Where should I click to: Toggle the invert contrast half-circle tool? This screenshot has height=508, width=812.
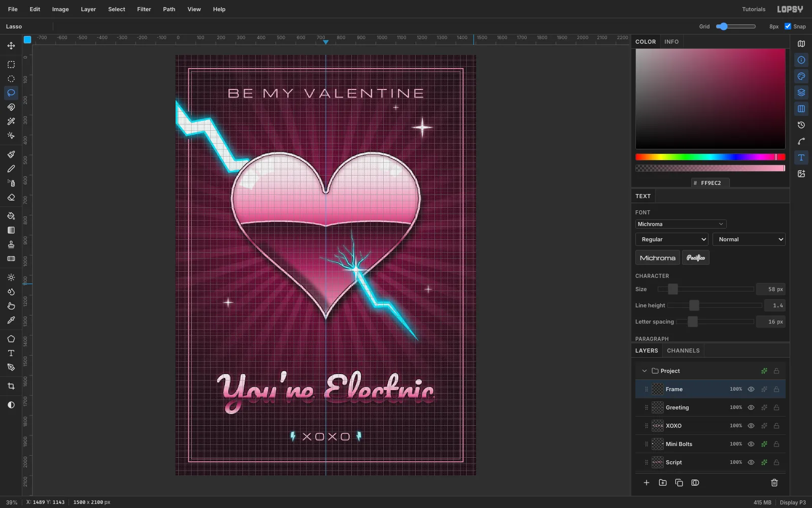click(x=11, y=405)
